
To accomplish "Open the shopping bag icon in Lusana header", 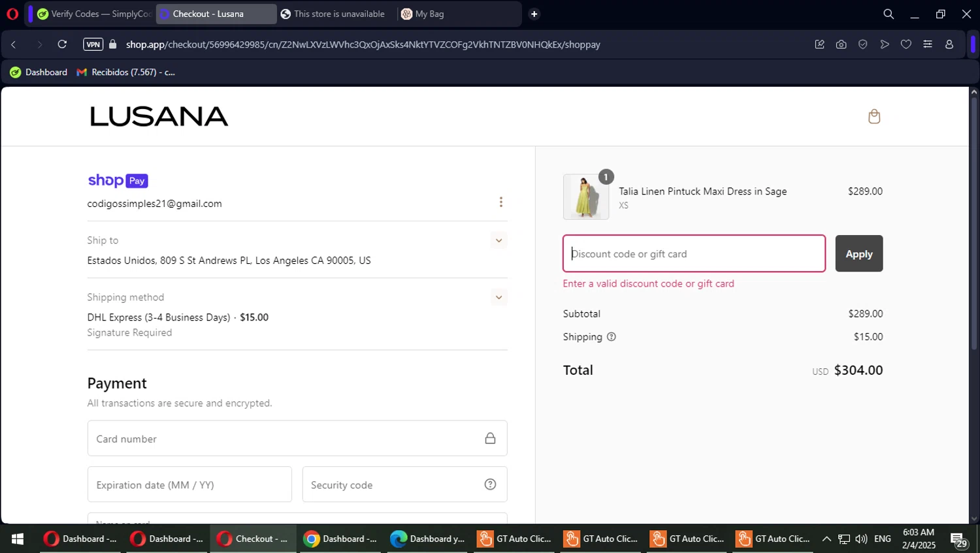I will 874,117.
